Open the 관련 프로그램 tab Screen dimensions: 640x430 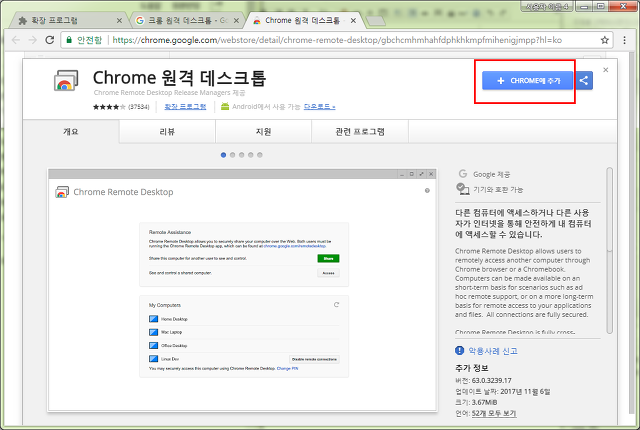pyautogui.click(x=360, y=131)
